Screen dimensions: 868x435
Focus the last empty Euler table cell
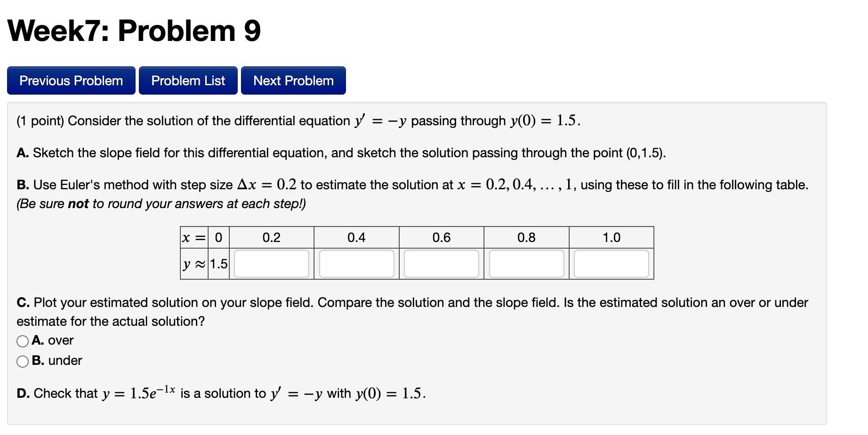pyautogui.click(x=611, y=264)
